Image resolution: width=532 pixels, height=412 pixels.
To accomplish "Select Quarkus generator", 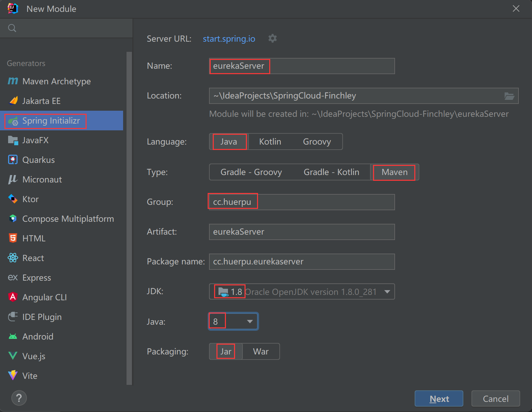I will (62, 160).
